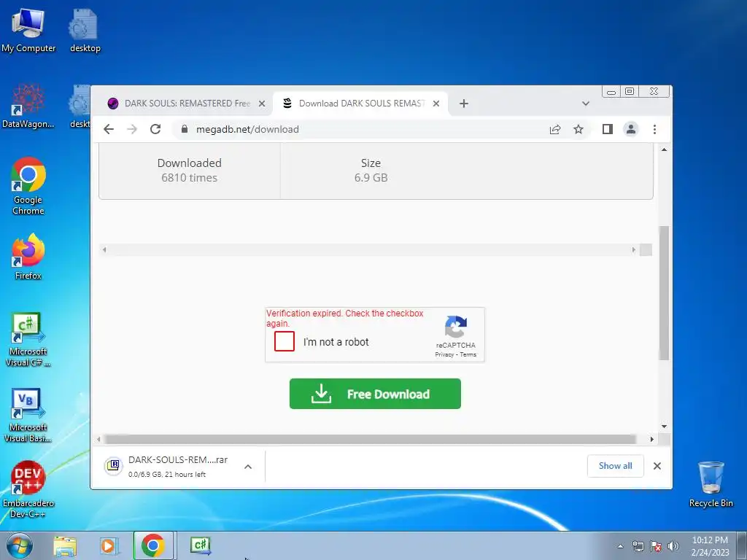The image size is (747, 560).
Task: Click the vertical scrollbar thumb
Action: click(664, 293)
